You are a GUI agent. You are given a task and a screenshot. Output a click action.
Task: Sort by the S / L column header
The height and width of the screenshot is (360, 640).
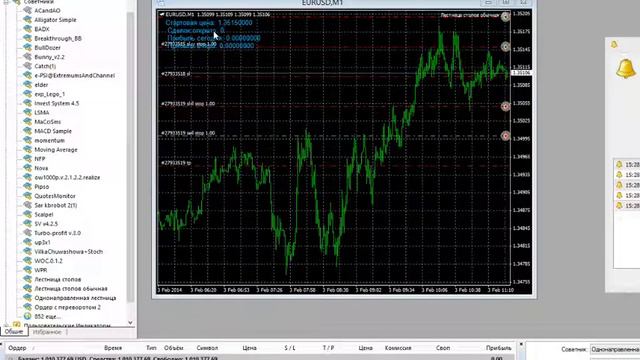pos(290,348)
